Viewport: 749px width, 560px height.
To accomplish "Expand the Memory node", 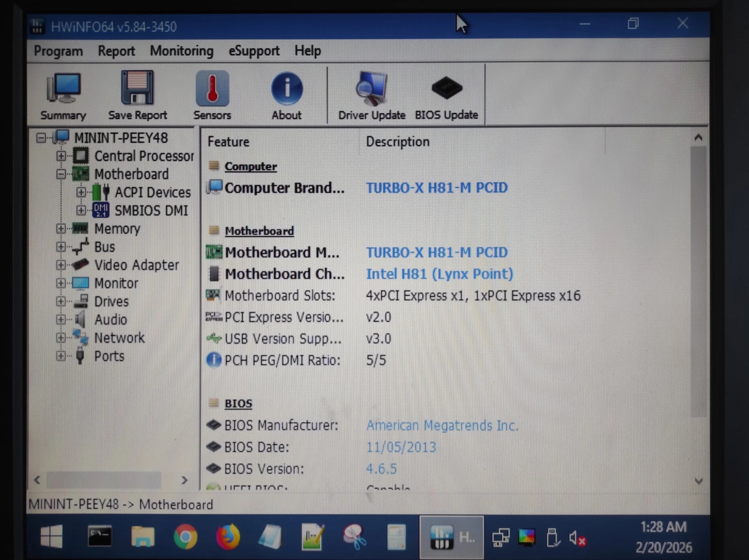I will [61, 228].
